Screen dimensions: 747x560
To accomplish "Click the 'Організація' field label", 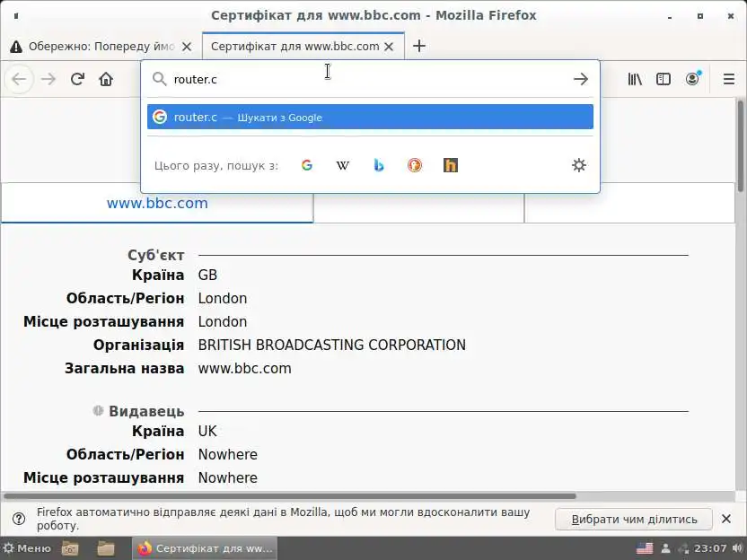I will pyautogui.click(x=138, y=345).
